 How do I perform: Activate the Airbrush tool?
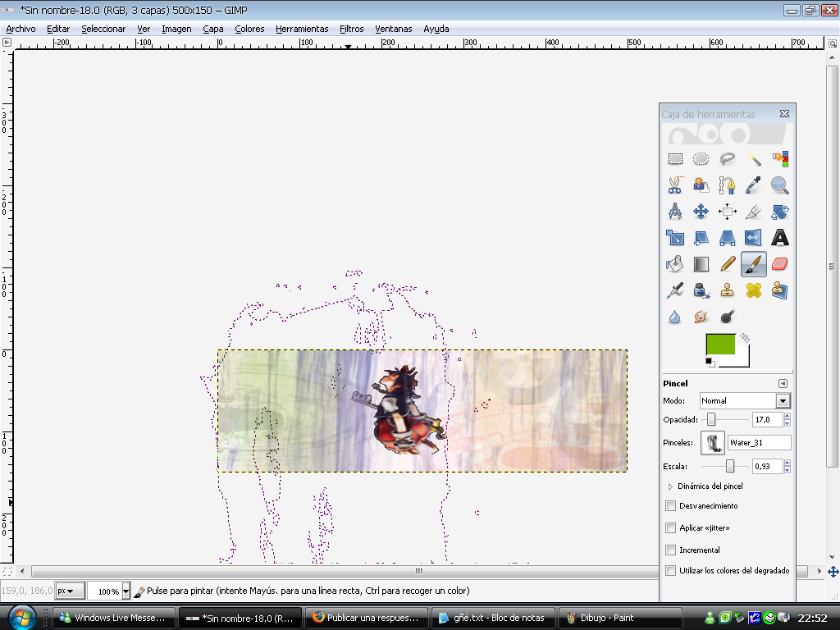pyautogui.click(x=675, y=290)
